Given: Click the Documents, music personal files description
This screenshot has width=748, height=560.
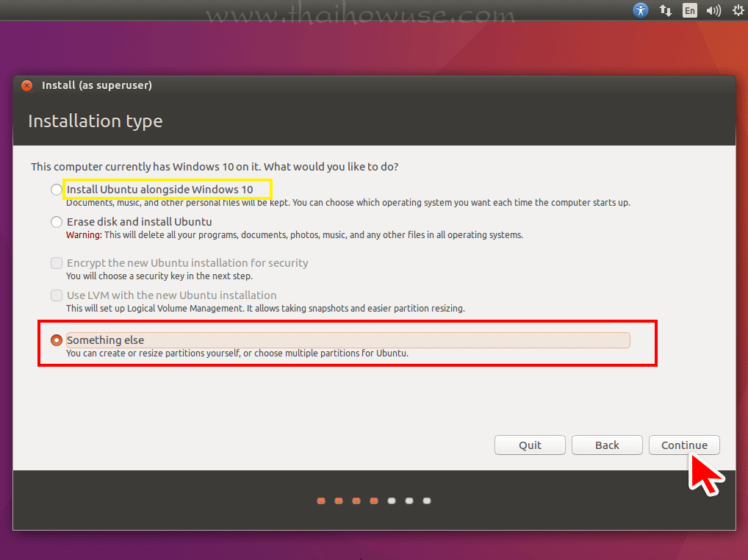Looking at the screenshot, I should (x=348, y=203).
